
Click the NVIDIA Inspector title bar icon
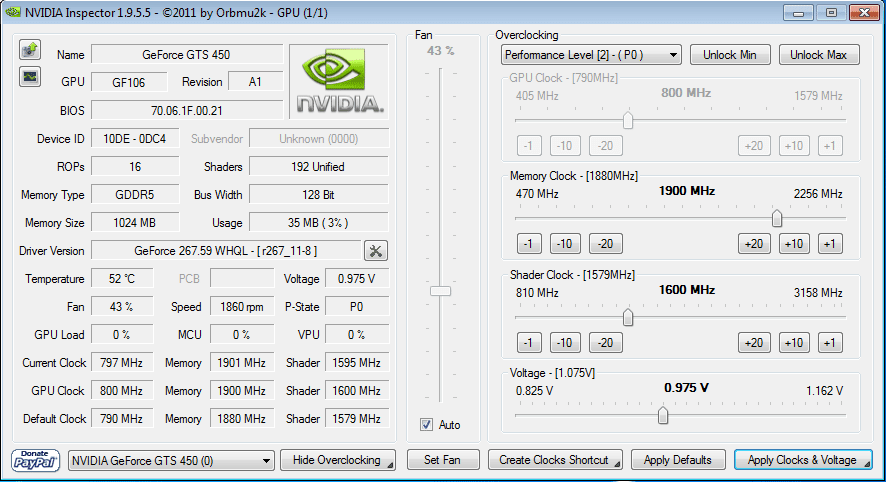click(x=12, y=12)
